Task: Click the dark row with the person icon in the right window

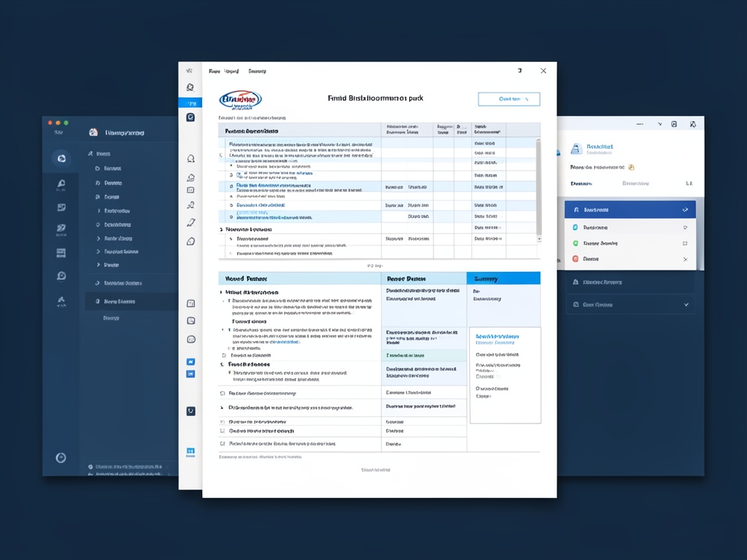Action: 630,282
